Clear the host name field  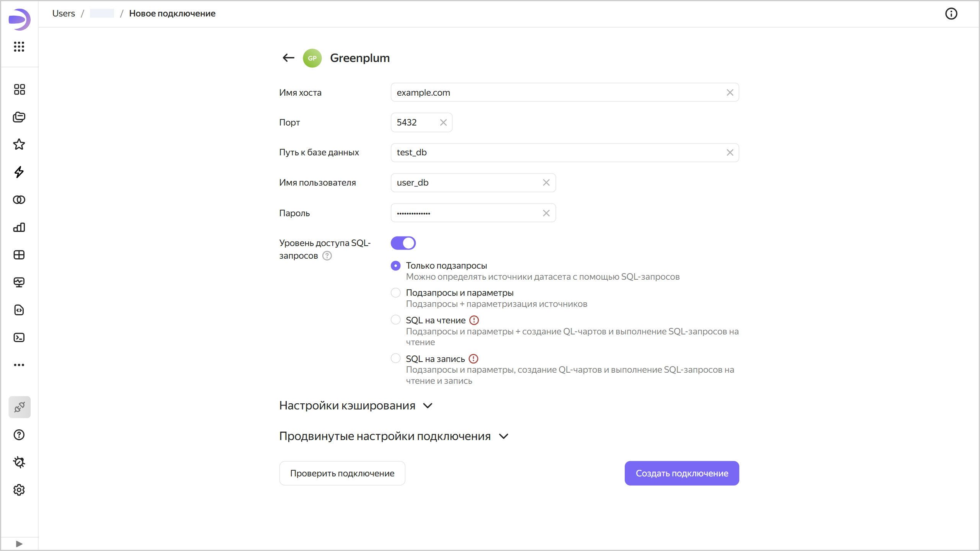click(730, 93)
